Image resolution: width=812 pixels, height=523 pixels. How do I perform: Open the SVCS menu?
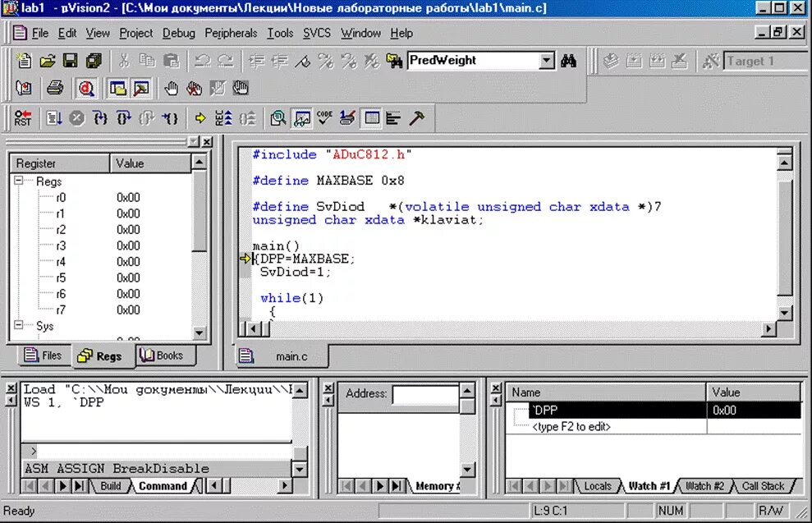pos(317,33)
